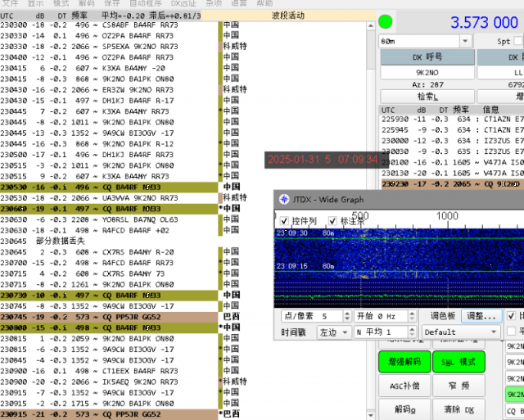Select row 230415 K3XA BA4MY -20
The height and width of the screenshot is (420, 524).
tap(109, 68)
